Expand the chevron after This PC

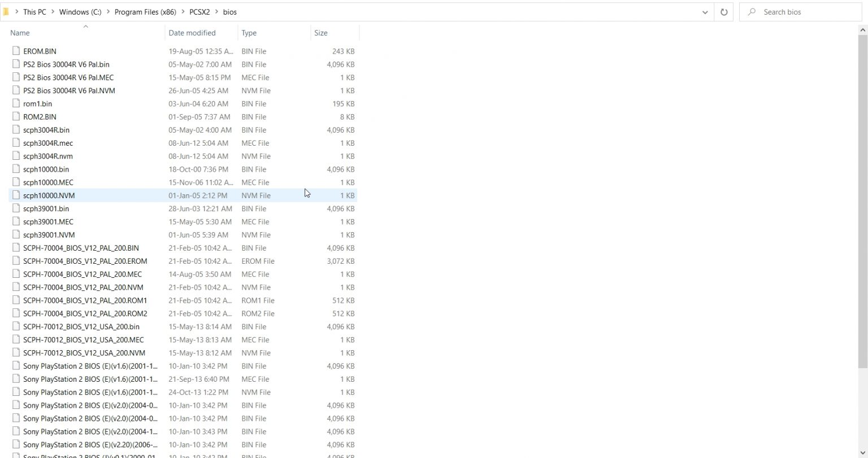coord(51,11)
